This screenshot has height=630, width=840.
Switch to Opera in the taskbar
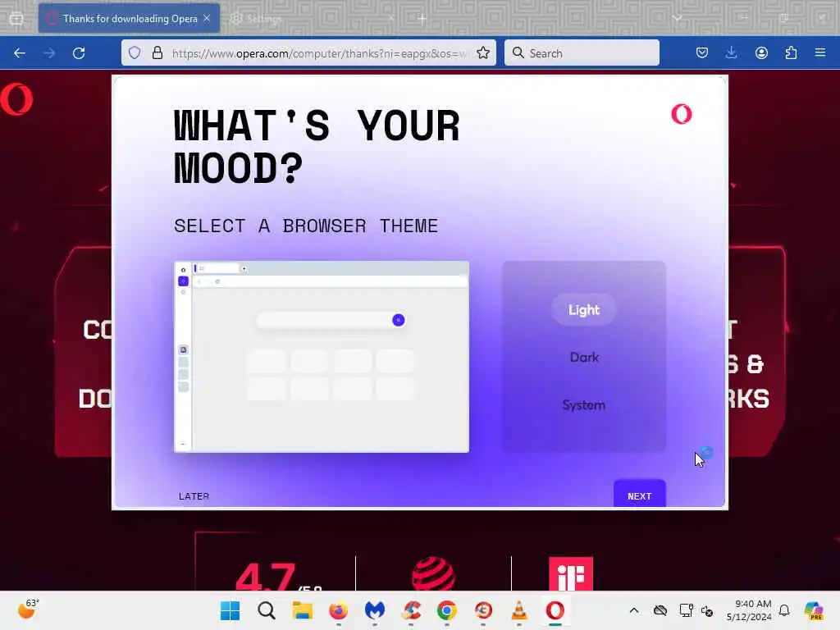(x=555, y=610)
